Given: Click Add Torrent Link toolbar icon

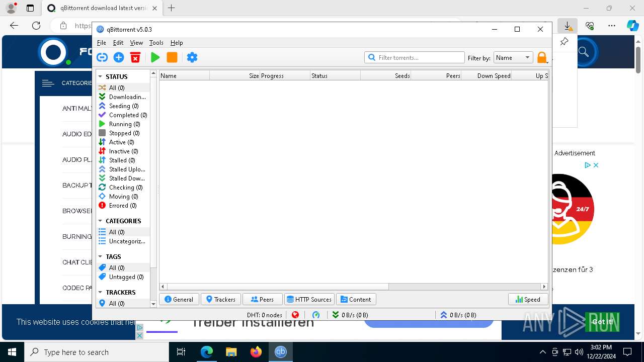Looking at the screenshot, I should click(x=102, y=57).
